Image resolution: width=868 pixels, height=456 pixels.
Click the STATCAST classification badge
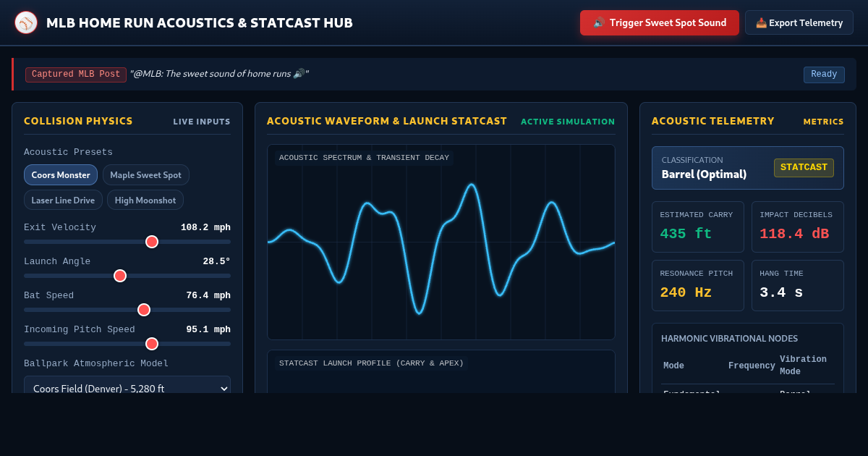[804, 167]
